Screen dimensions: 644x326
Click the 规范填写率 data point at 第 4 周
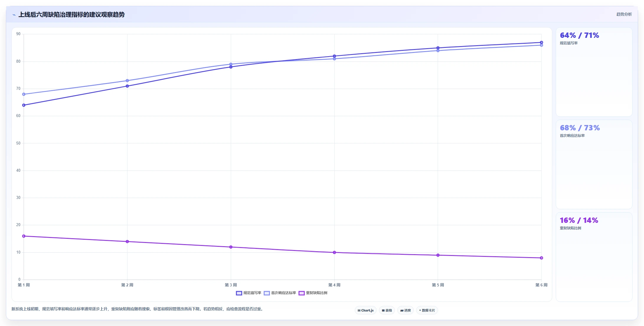(x=334, y=56)
